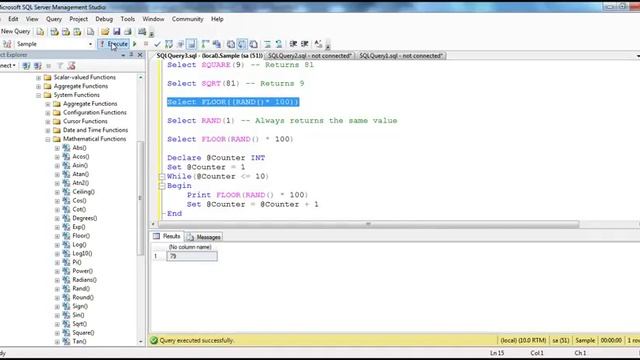
Task: Click the Execute button
Action: tap(113, 44)
